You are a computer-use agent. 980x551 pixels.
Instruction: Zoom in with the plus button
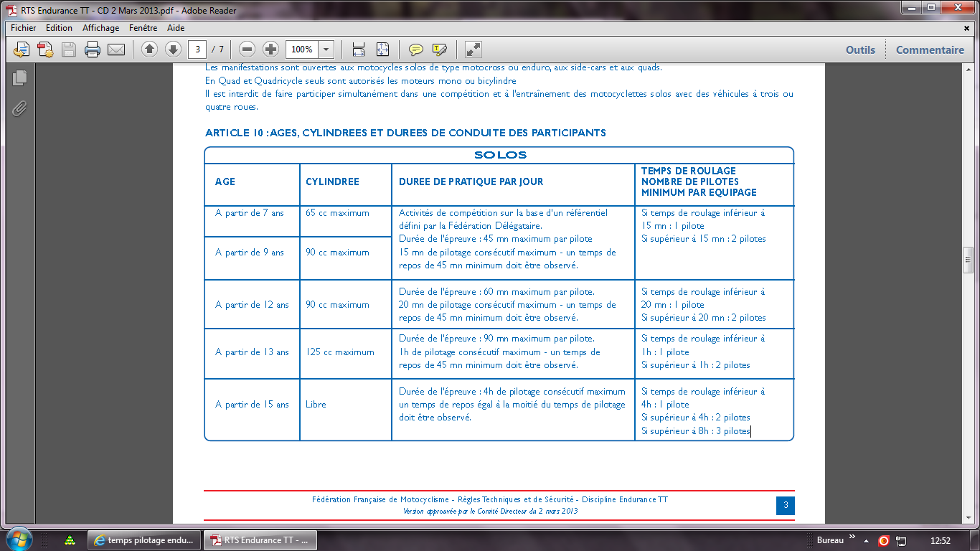(x=270, y=50)
